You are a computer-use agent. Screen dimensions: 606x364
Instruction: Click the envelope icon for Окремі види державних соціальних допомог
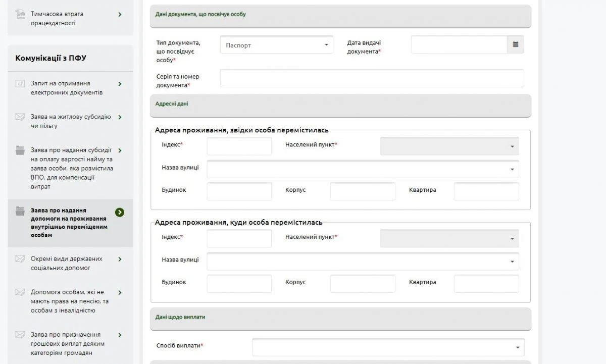20,258
